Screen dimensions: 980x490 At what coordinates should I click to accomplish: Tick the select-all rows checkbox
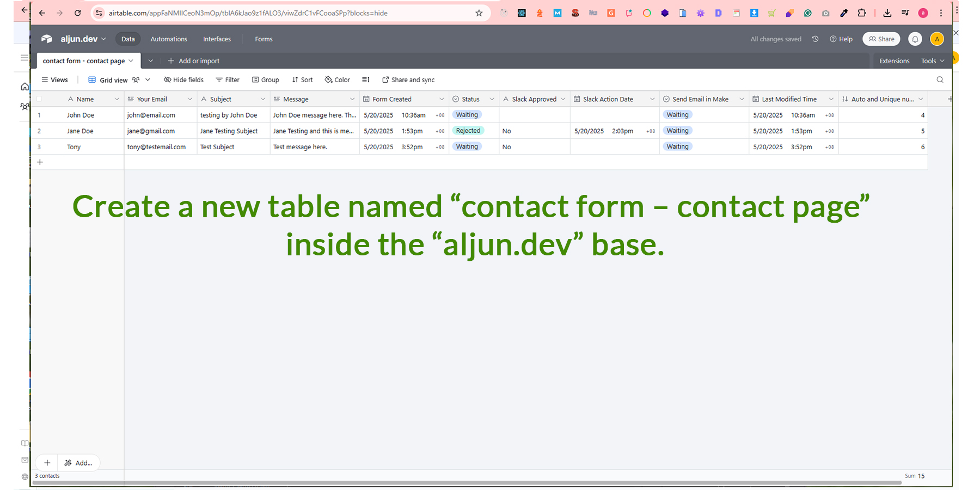tap(39, 99)
